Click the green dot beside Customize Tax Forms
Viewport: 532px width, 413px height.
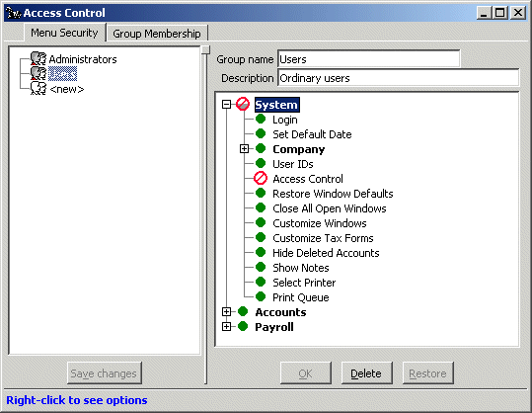coord(261,237)
